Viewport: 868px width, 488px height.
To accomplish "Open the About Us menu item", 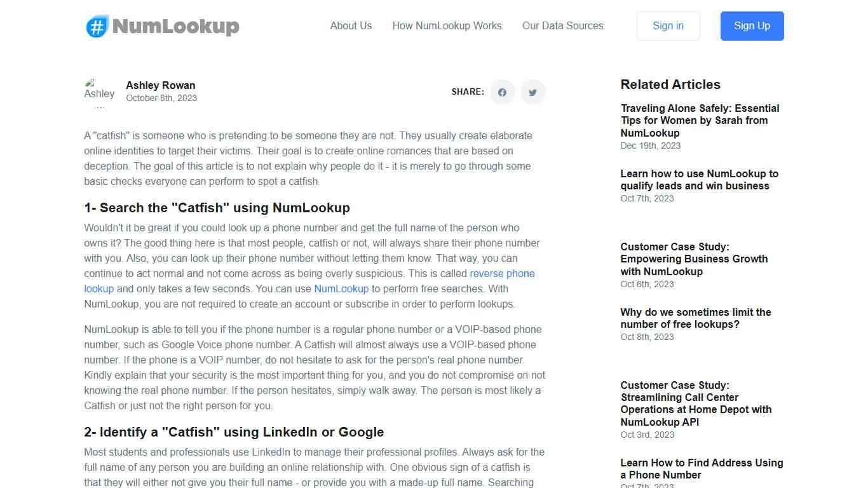I will tap(351, 26).
